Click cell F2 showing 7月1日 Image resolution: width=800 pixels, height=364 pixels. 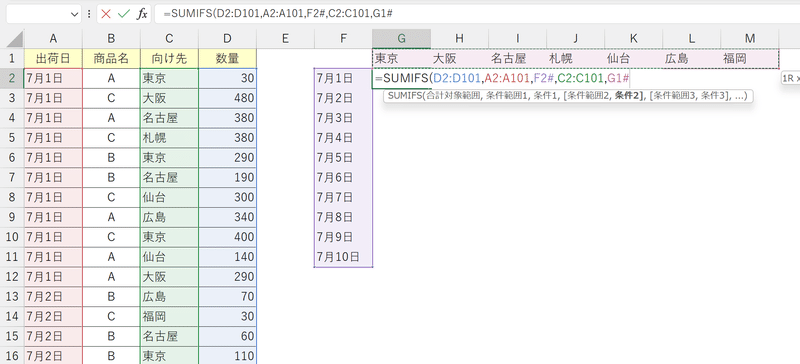tap(343, 79)
